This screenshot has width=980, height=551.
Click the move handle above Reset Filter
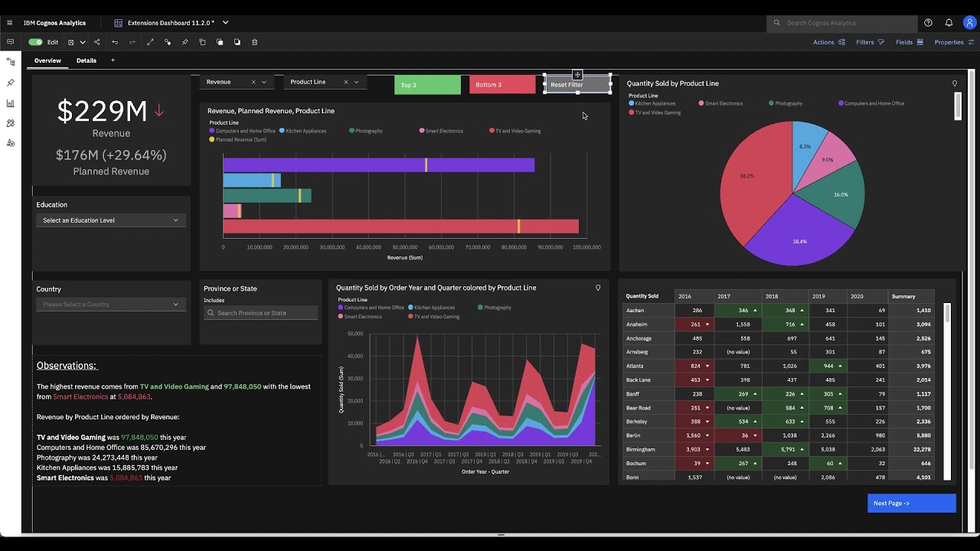pos(577,74)
